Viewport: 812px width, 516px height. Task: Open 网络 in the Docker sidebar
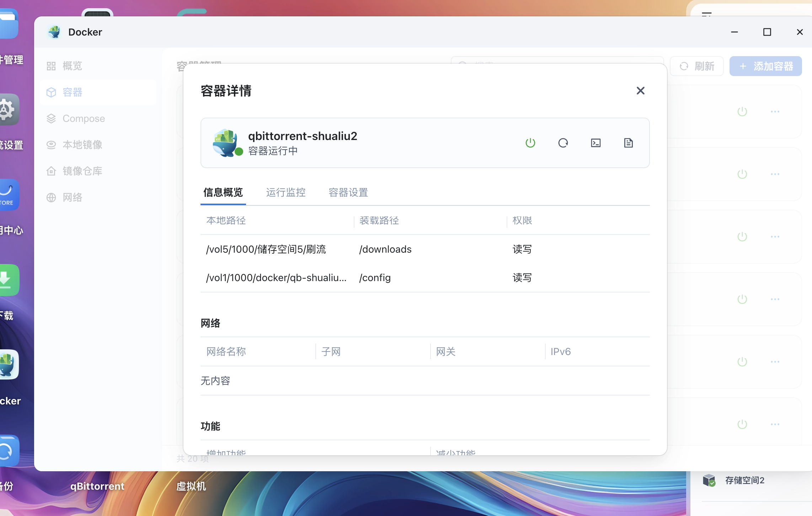click(x=98, y=198)
